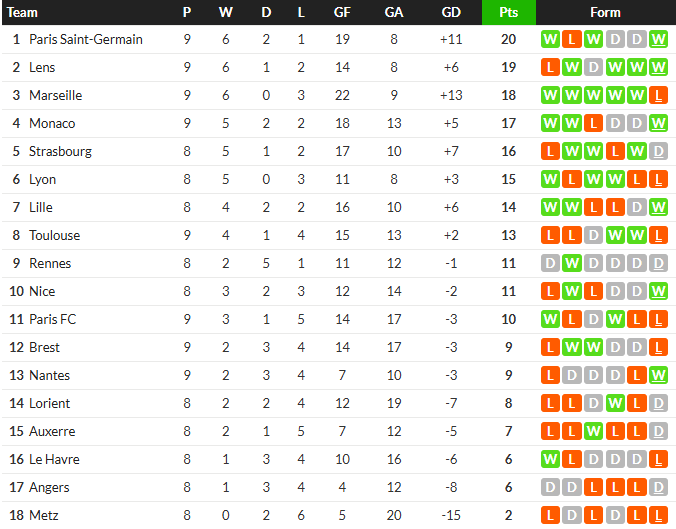Sort table by the GD column header
Viewport: 676px width, 529px height.
pyautogui.click(x=451, y=12)
